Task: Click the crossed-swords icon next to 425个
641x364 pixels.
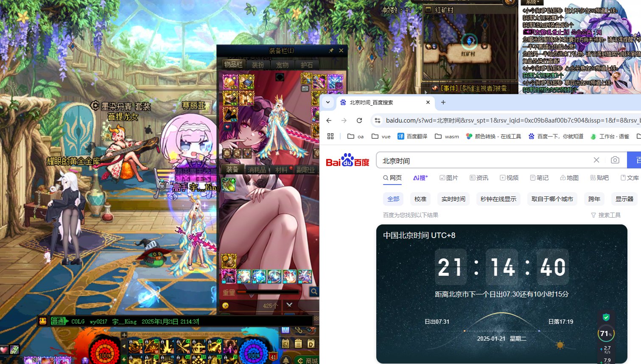Action: (x=289, y=305)
